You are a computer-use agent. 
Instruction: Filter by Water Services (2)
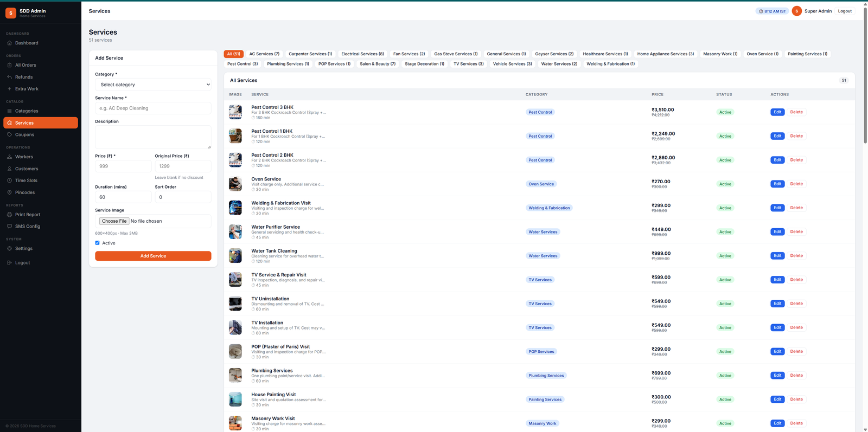559,64
